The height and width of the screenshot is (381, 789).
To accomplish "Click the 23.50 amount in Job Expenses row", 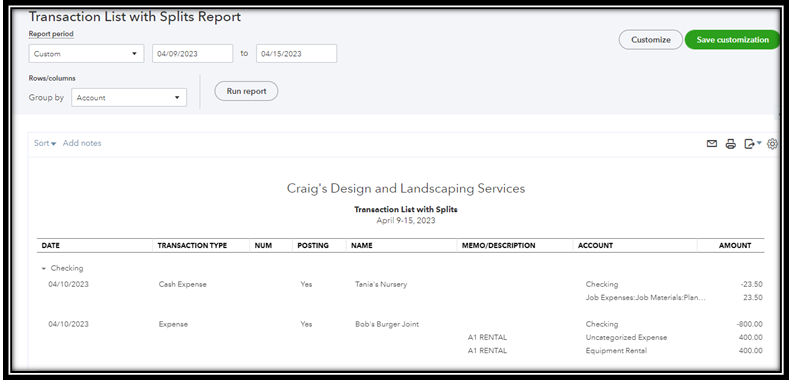I will click(x=753, y=297).
